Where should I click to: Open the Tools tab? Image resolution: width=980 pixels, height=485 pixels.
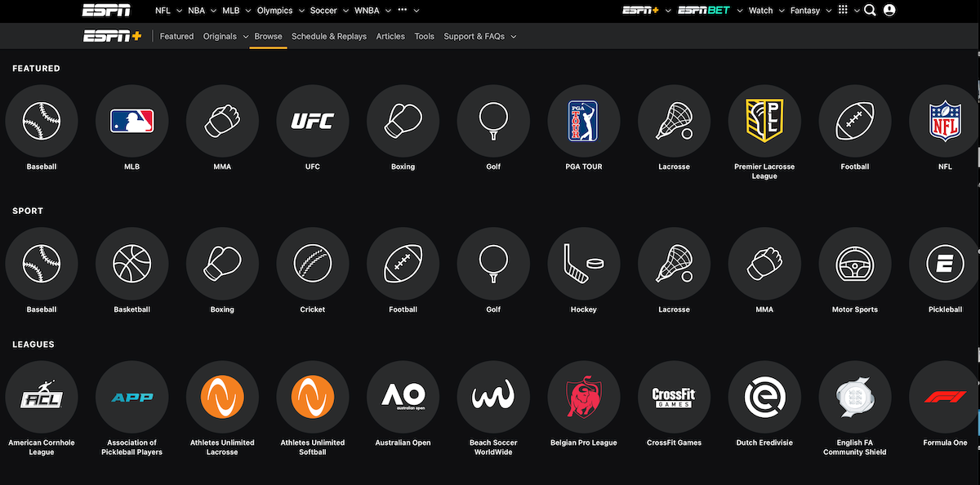[424, 37]
